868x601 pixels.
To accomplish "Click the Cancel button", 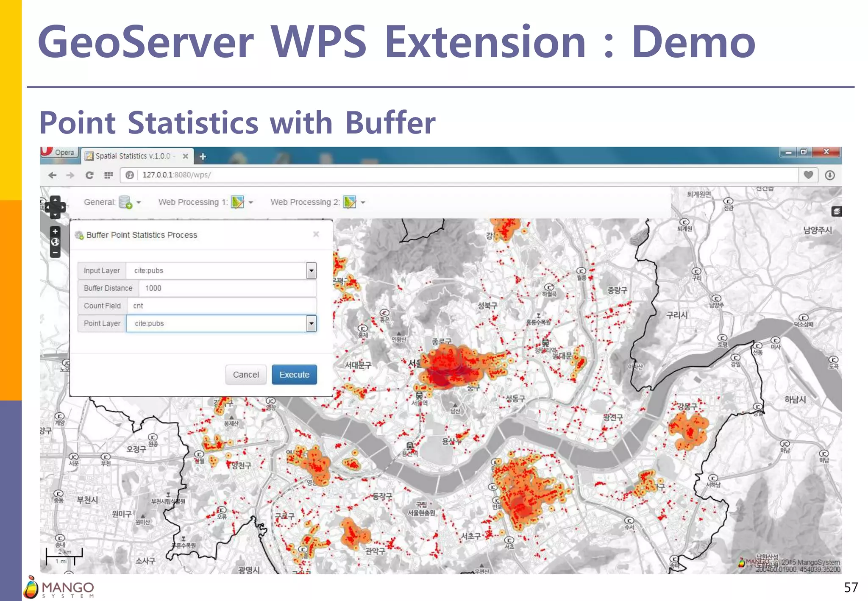I will click(x=246, y=375).
